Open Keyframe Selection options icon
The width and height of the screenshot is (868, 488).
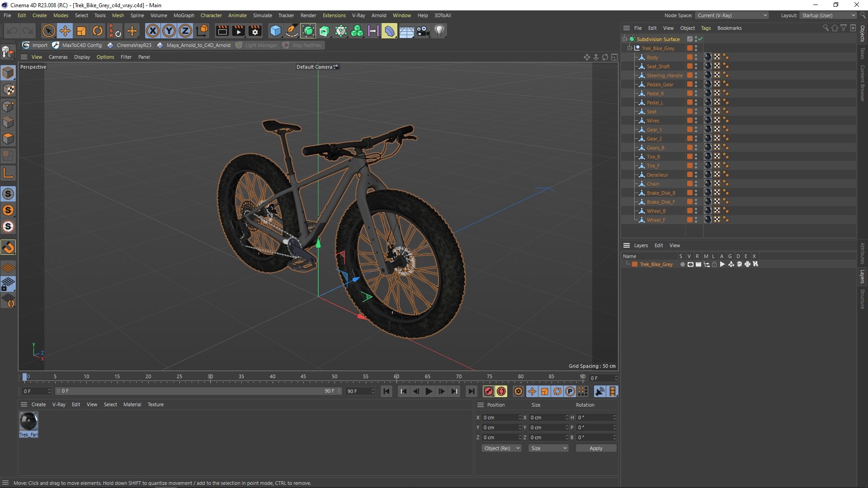(x=519, y=391)
